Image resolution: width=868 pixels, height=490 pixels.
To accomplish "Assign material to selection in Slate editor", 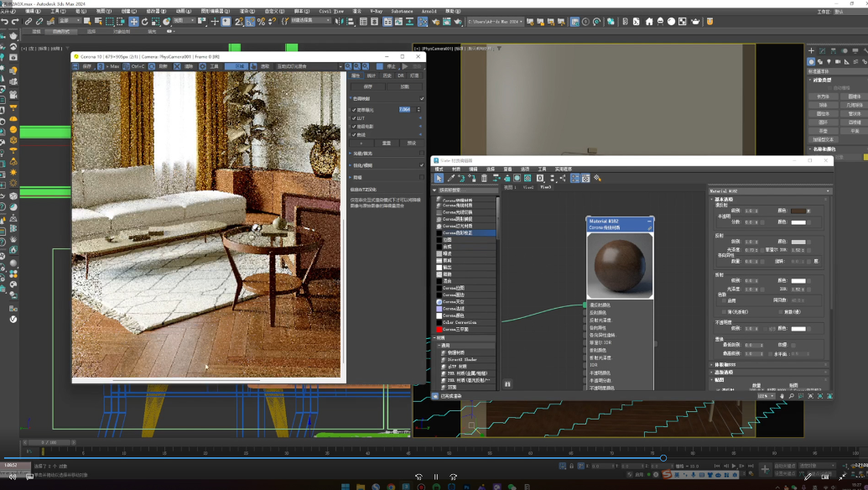I will (472, 178).
